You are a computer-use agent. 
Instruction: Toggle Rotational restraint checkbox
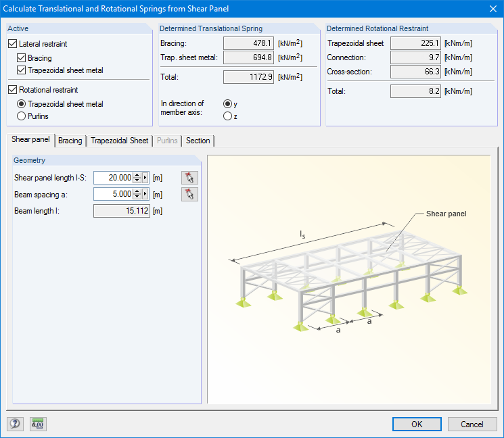point(13,90)
